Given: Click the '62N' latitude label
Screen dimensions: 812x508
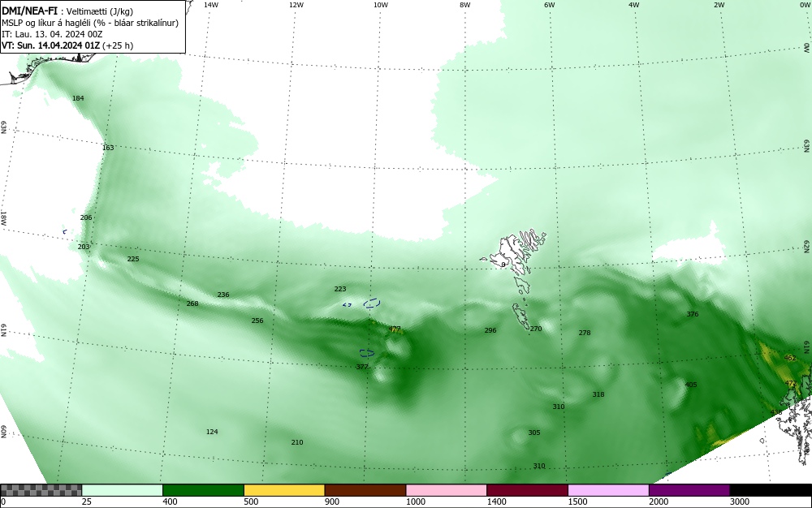Looking at the screenshot, I should pos(807,246).
